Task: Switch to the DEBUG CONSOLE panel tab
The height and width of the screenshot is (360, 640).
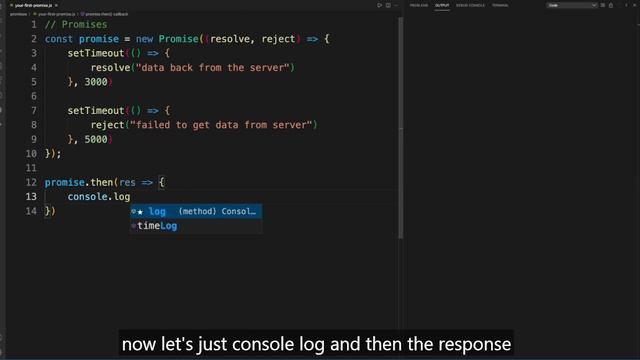Action: pos(470,5)
